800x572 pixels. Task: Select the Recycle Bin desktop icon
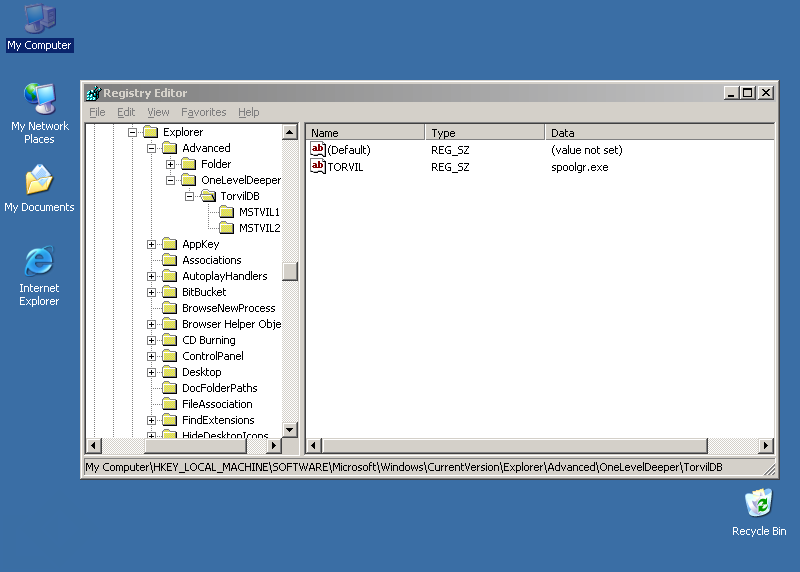759,512
